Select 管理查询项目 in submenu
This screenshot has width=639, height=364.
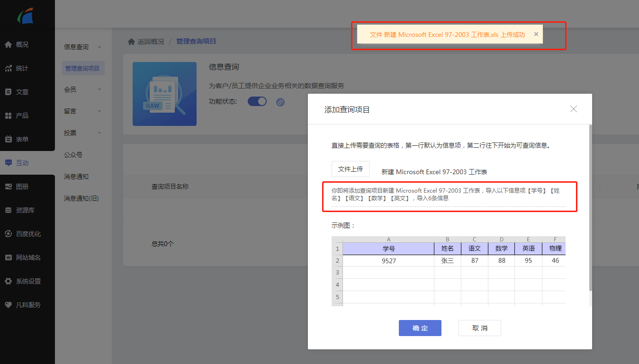[83, 68]
